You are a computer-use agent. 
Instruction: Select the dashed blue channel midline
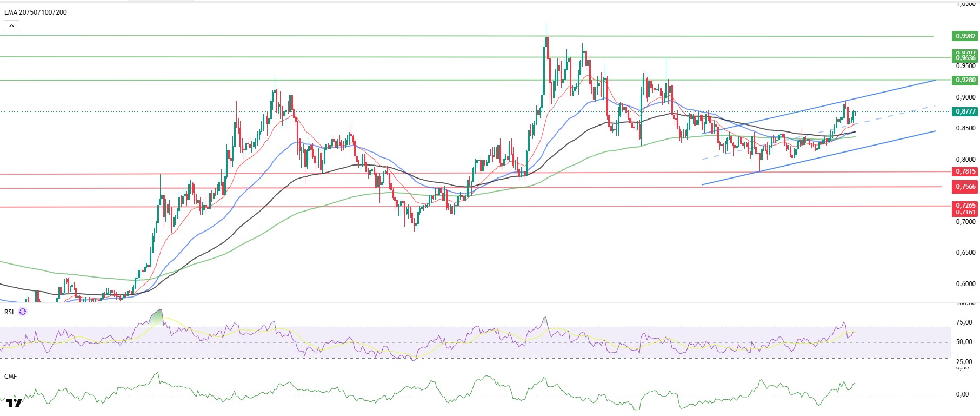click(819, 132)
